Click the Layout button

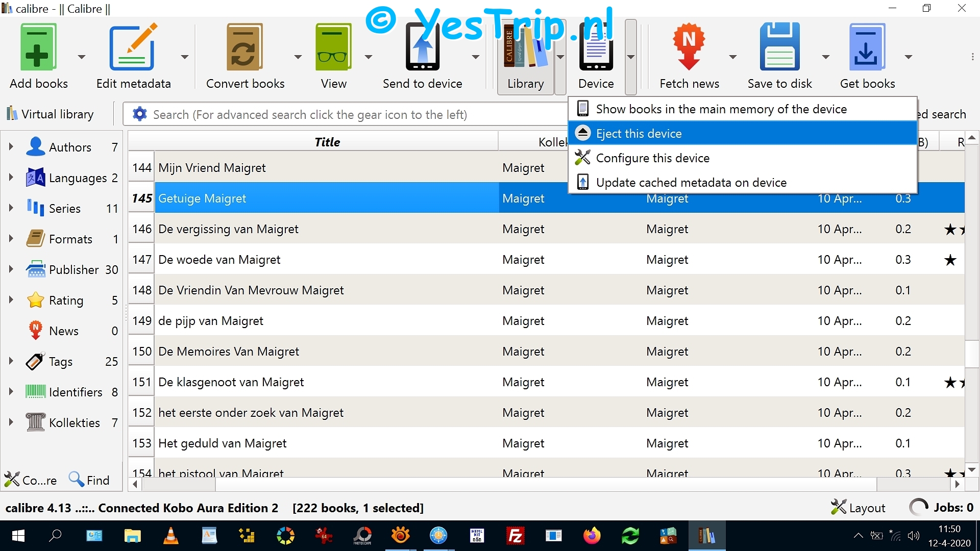858,508
